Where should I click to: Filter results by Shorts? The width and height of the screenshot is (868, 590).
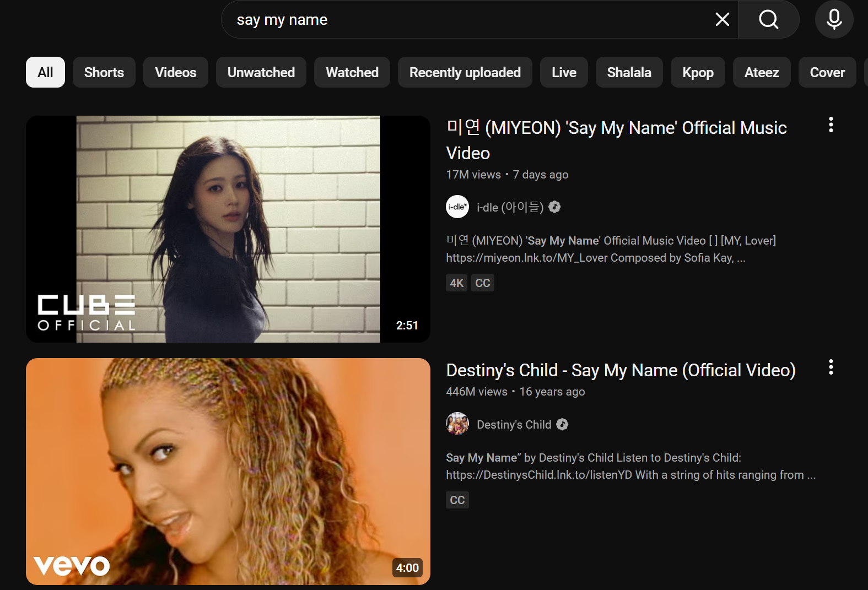click(104, 72)
